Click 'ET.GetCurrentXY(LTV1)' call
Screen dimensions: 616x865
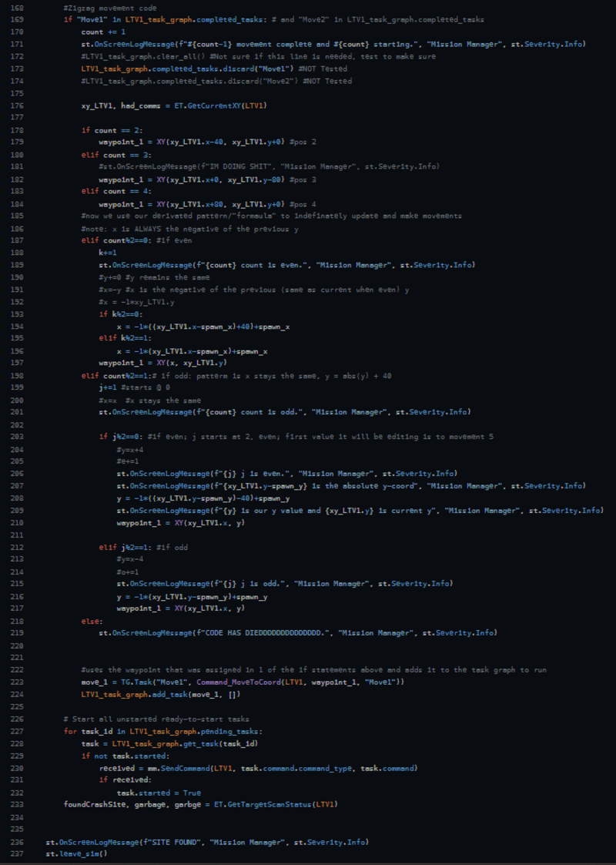pyautogui.click(x=220, y=106)
